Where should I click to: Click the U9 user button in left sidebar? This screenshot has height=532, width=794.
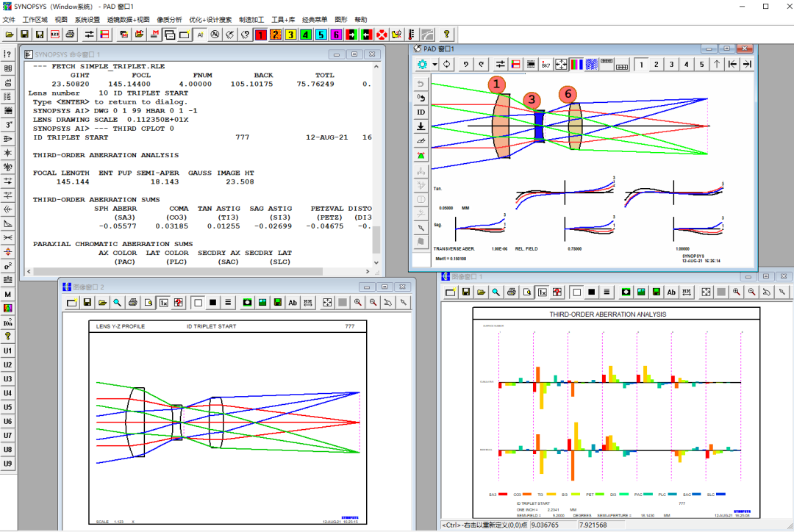8,464
